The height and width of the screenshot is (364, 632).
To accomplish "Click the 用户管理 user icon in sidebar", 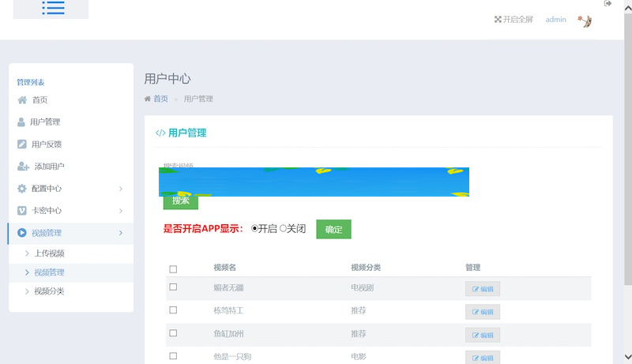I will 22,122.
